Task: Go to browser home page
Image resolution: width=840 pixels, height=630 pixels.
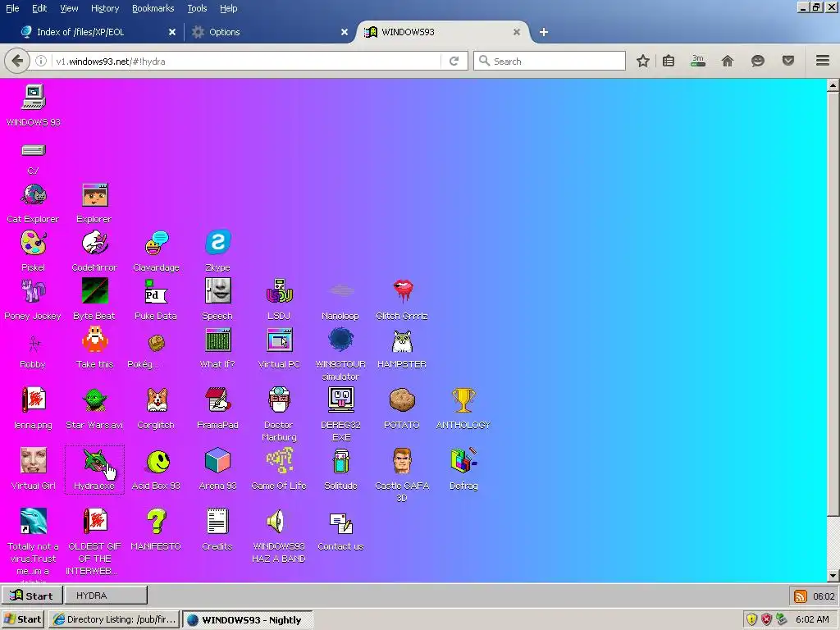Action: point(728,61)
